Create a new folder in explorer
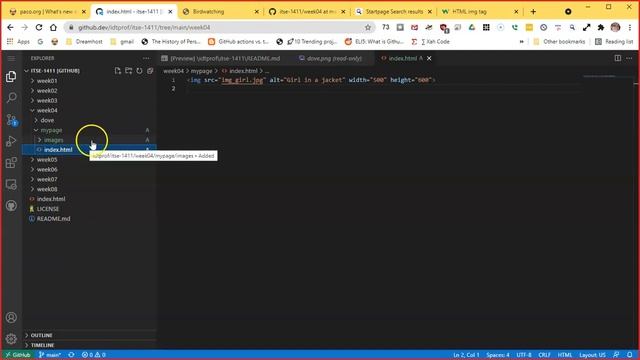Screen dimensions: 640x360 [x=129, y=71]
